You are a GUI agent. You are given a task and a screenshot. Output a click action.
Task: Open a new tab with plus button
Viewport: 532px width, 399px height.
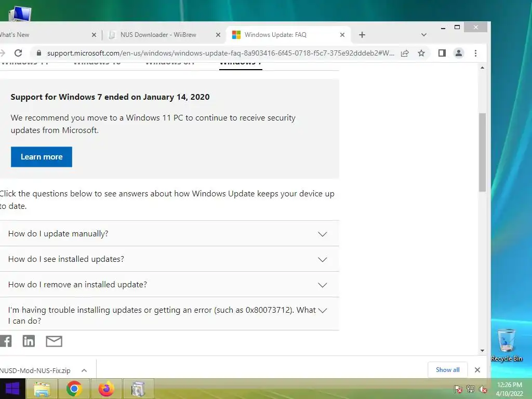pos(362,35)
